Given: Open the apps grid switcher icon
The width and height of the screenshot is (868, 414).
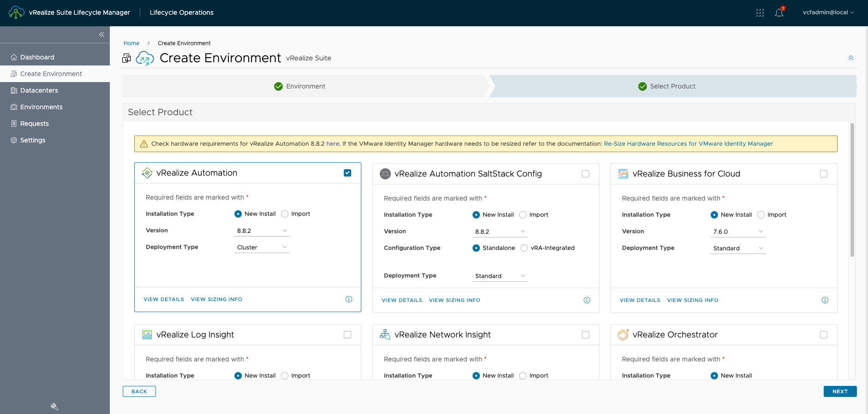Looking at the screenshot, I should 760,13.
